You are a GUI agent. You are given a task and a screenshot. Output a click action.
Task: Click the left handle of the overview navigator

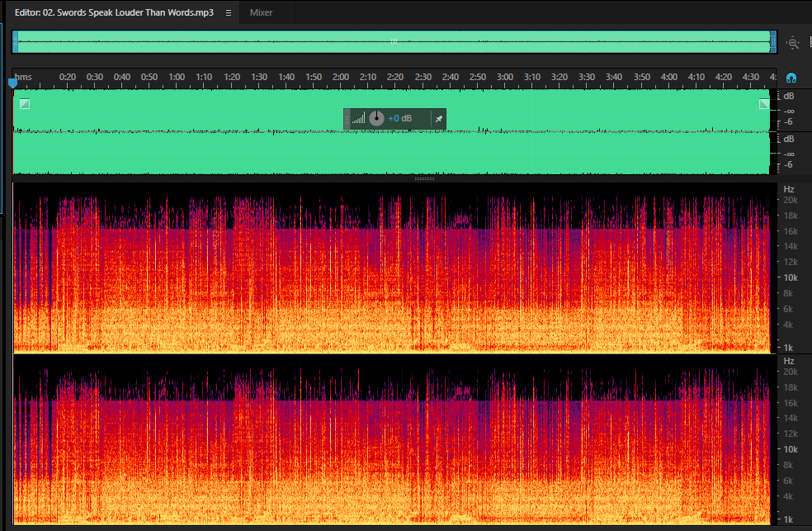[x=16, y=42]
